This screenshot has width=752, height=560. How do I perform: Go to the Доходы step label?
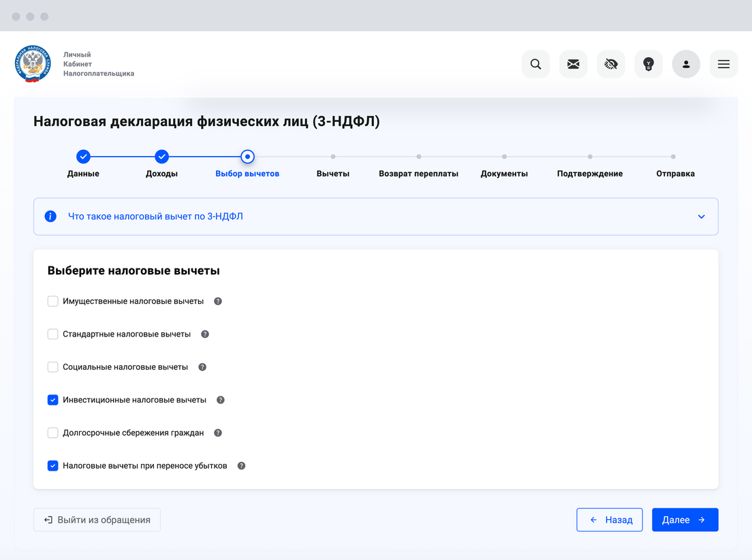(x=161, y=174)
